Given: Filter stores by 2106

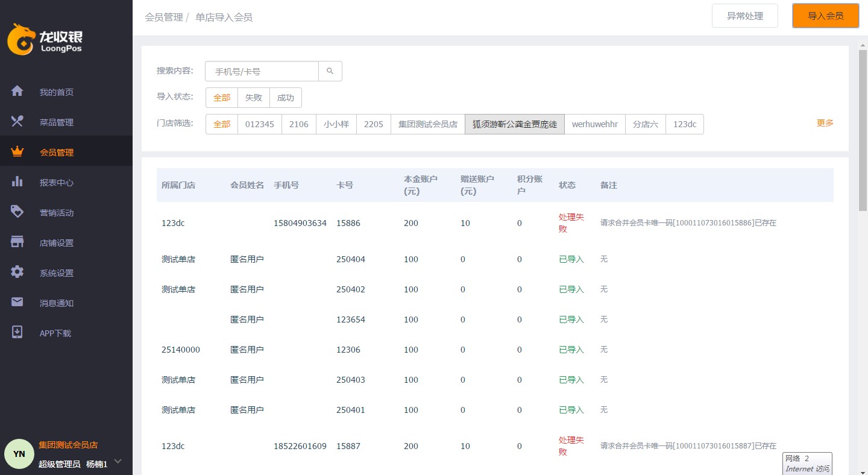Looking at the screenshot, I should tap(299, 124).
